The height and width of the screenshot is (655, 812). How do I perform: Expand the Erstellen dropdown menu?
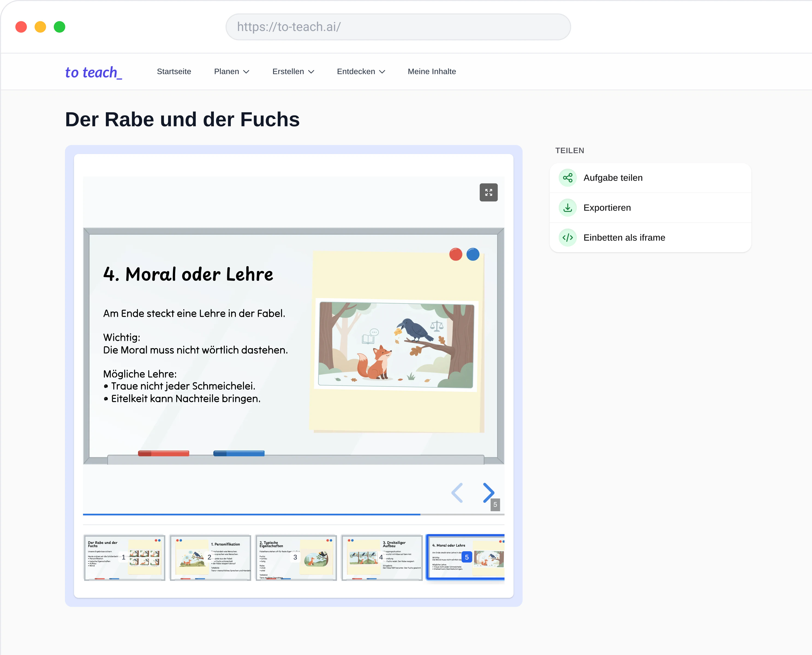(293, 72)
